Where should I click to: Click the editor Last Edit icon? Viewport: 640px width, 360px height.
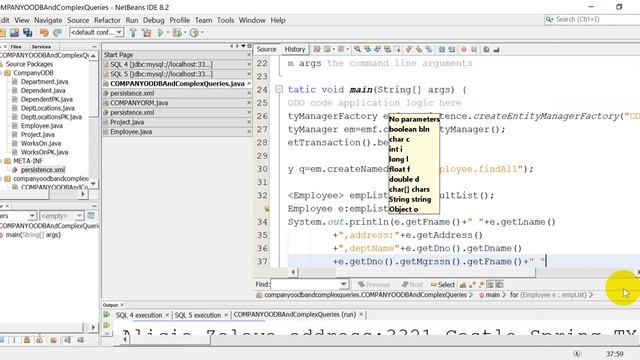317,49
